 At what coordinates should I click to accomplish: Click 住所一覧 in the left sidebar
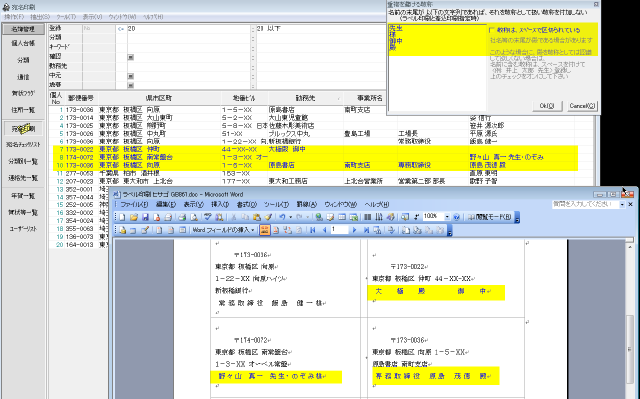tap(23, 110)
